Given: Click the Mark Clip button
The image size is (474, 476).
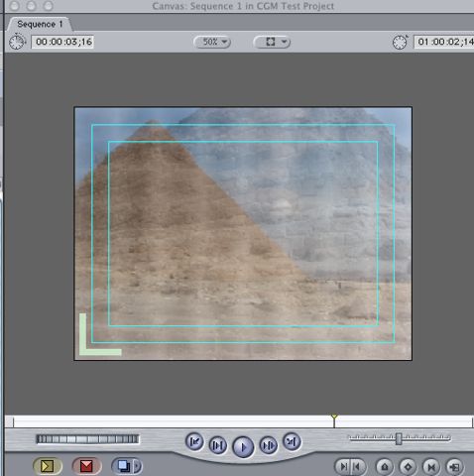Looking at the screenshot, I should click(x=431, y=467).
